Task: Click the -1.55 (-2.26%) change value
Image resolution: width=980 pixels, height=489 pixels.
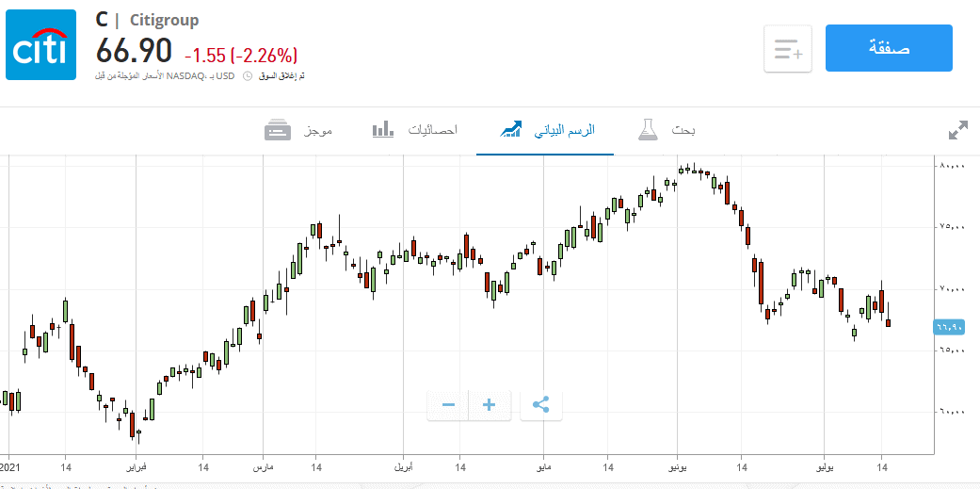Action: (x=241, y=55)
